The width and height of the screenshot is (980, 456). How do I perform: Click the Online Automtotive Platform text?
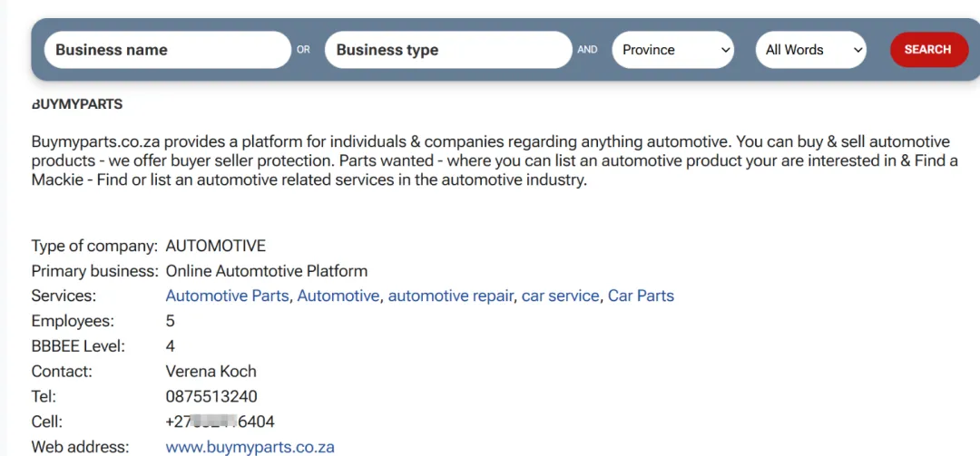(x=266, y=270)
